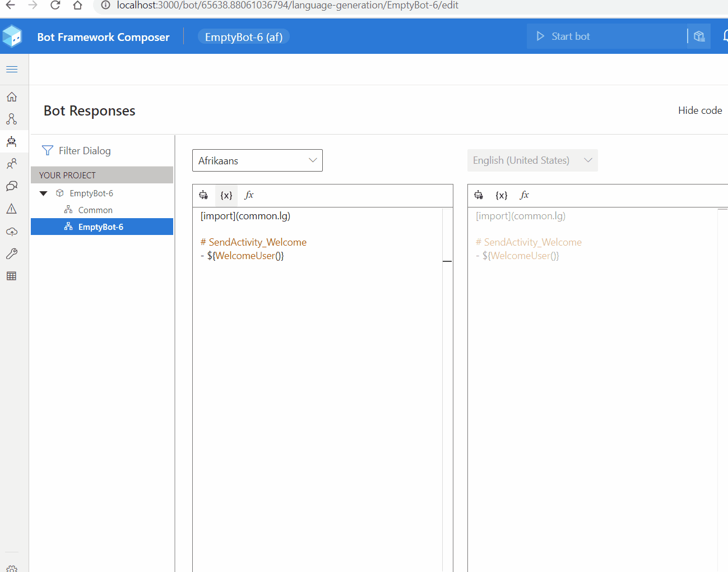
Task: Click [import](common.lg) line in Afrikaans editor
Action: coord(245,216)
